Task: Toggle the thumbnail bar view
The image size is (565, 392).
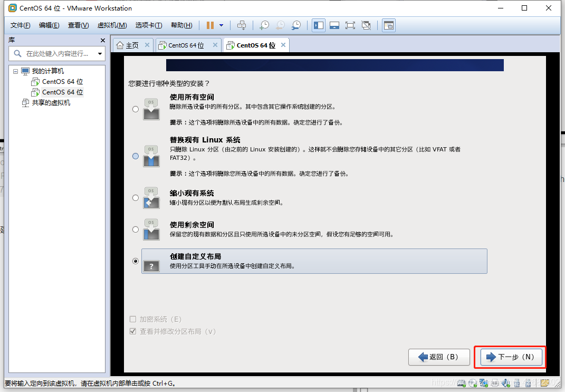Action: 334,25
